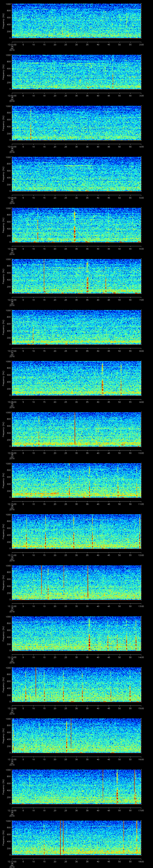Click the "2:00" end time label
Viewport: 153px width, 868px height.
[141, 44]
